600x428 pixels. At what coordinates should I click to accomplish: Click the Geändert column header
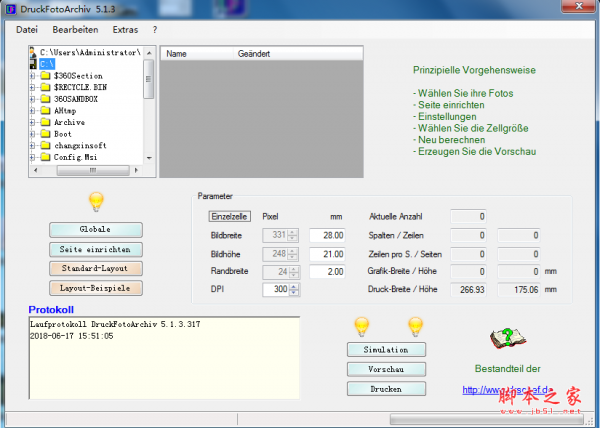pos(298,54)
